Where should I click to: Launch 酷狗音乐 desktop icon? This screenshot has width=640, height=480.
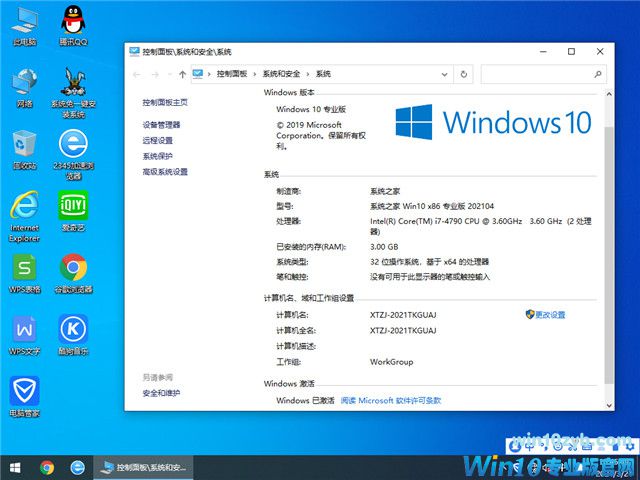pos(73,335)
